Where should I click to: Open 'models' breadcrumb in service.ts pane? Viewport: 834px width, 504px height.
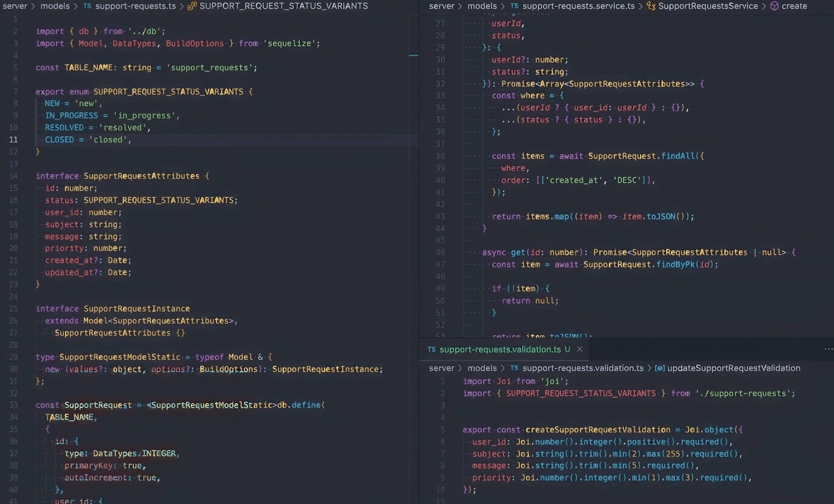(482, 6)
